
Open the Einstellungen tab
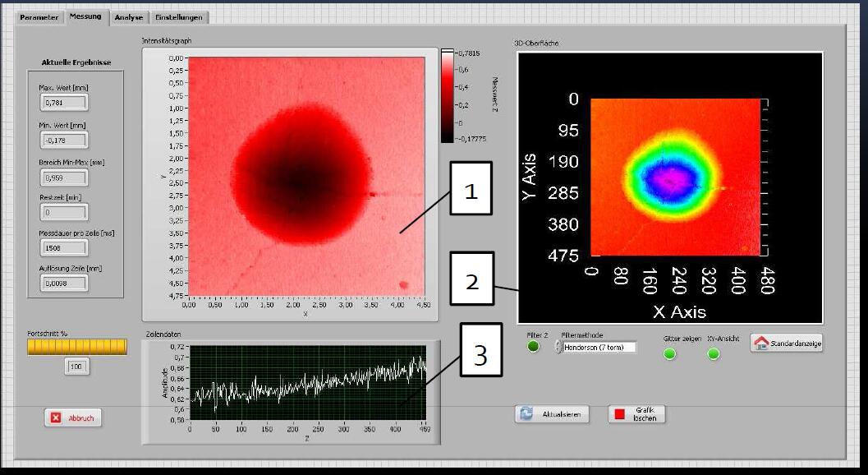(178, 17)
